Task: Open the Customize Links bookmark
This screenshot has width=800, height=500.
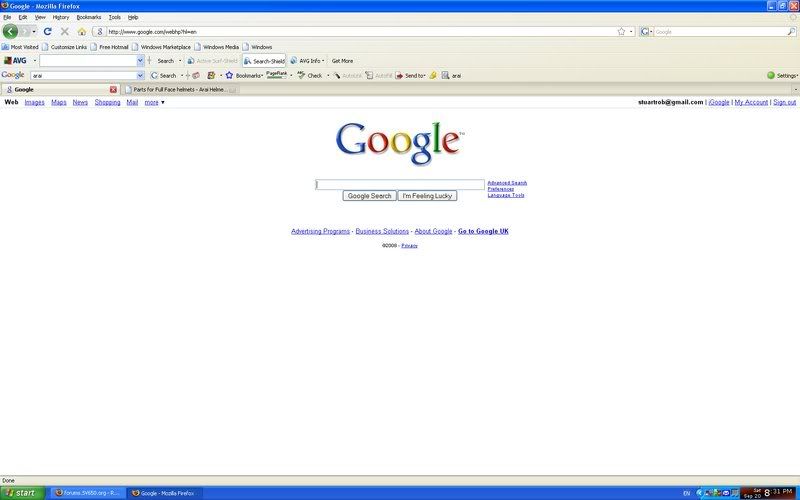Action: (x=64, y=47)
